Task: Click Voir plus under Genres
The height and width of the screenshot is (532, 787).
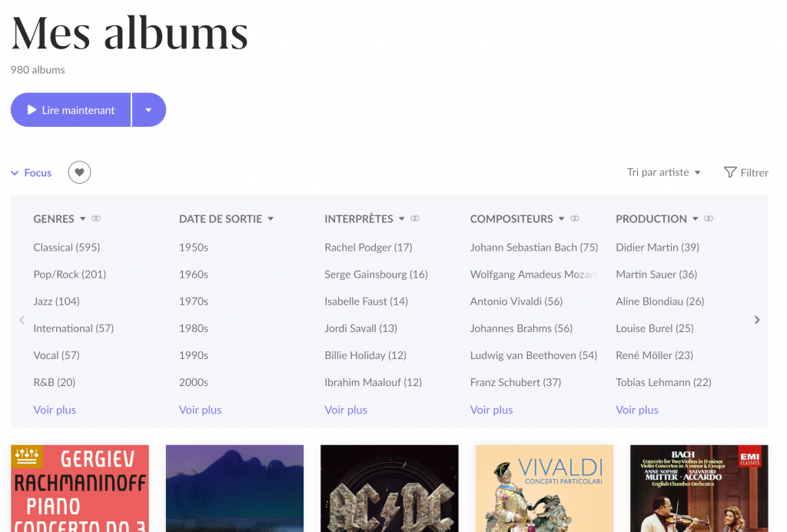Action: tap(55, 410)
